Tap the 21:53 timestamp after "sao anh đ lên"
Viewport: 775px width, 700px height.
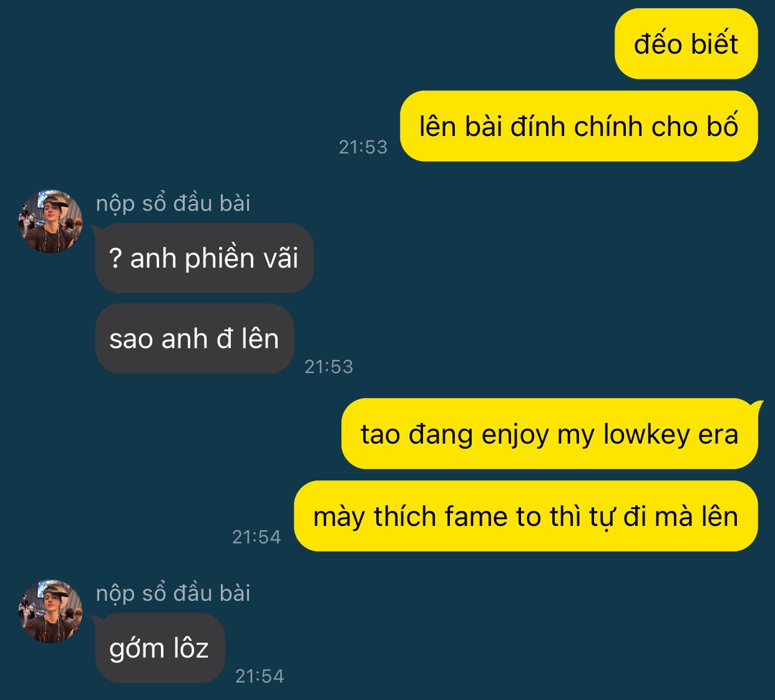coord(329,367)
